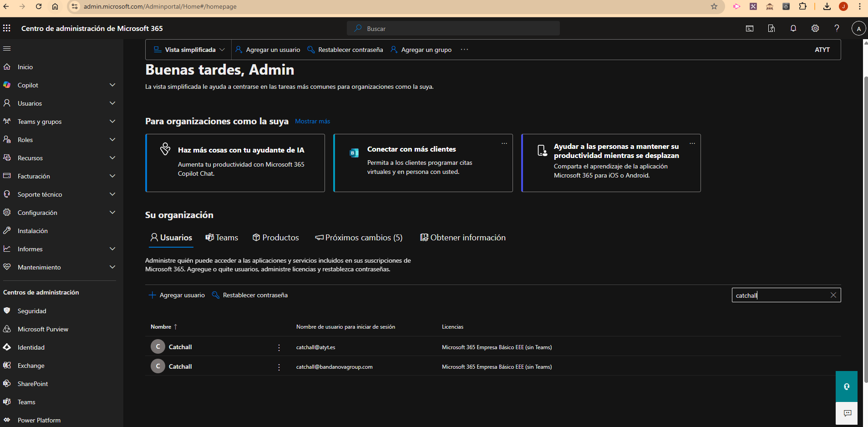This screenshot has height=427, width=868.
Task: Click the teal help assistant button
Action: click(x=847, y=386)
